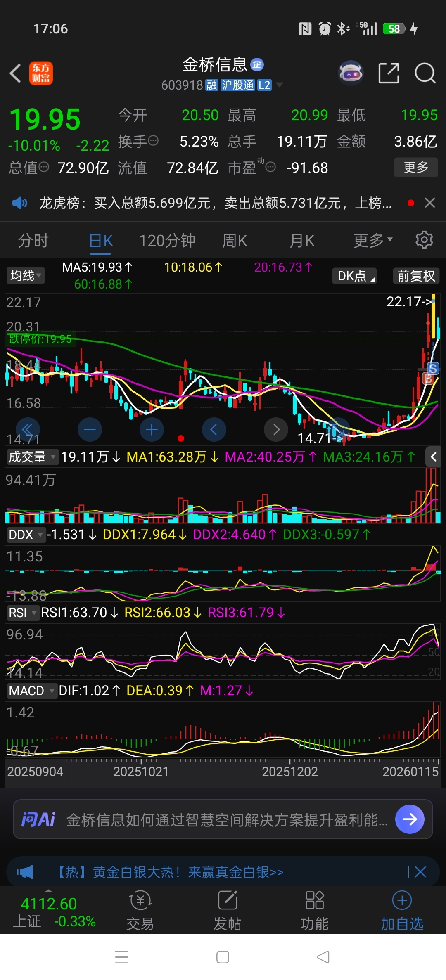446x980 pixels.
Task: Open chart settings gear icon
Action: pyautogui.click(x=424, y=239)
